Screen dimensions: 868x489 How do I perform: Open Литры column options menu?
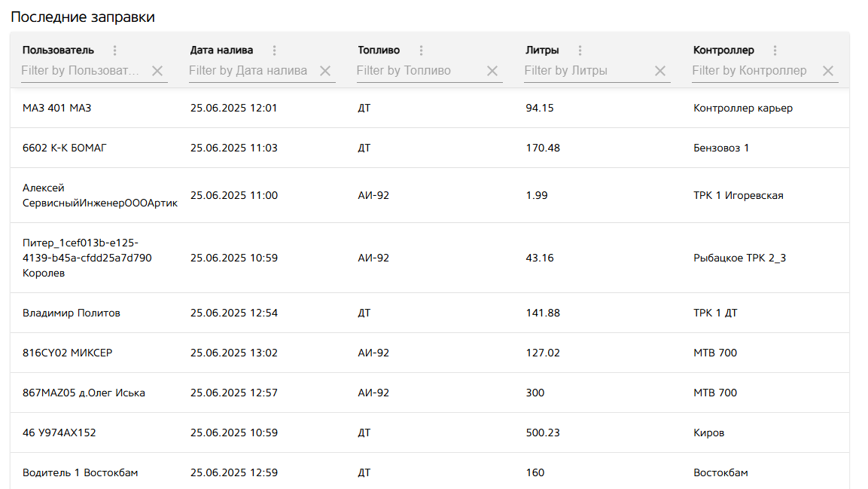click(580, 50)
